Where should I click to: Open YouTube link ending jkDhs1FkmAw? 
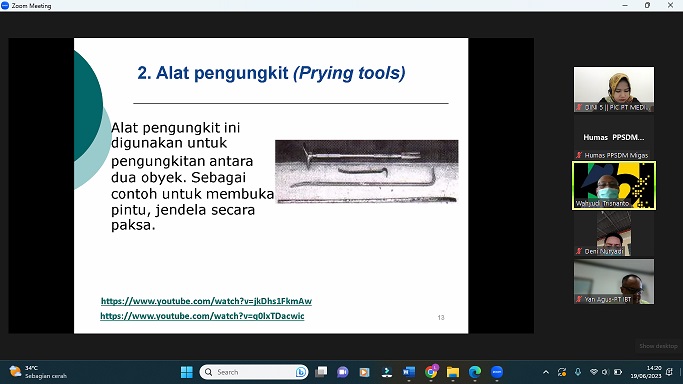coord(206,301)
